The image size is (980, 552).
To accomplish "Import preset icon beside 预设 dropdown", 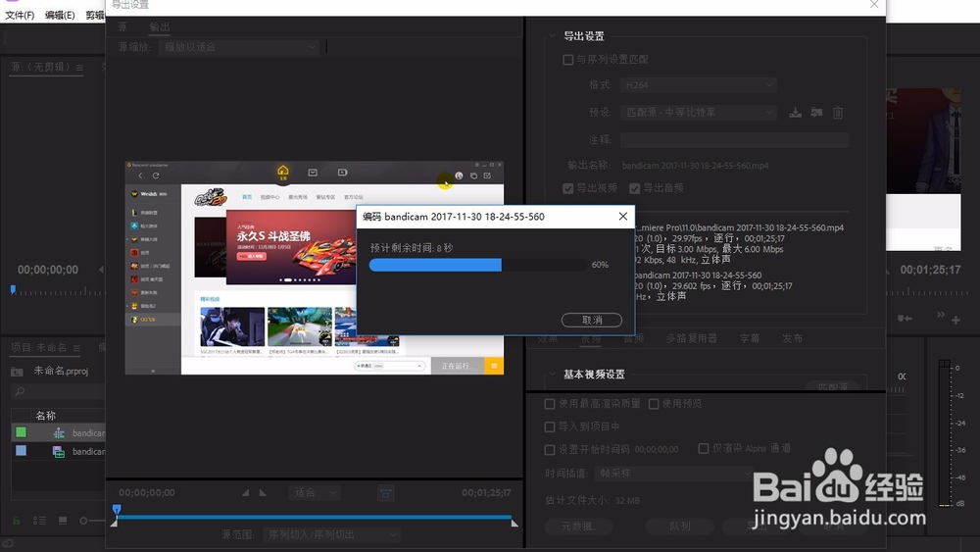I will pos(816,113).
